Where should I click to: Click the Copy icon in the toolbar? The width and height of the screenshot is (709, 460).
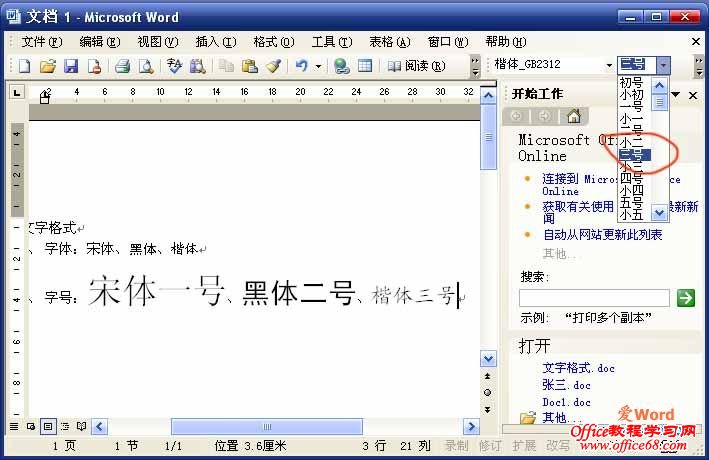(226, 66)
